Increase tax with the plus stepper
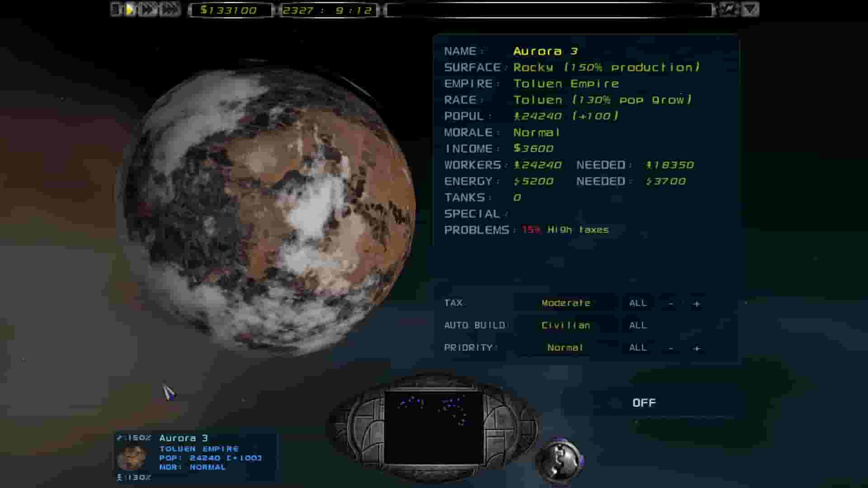Image resolution: width=868 pixels, height=488 pixels. tap(695, 303)
